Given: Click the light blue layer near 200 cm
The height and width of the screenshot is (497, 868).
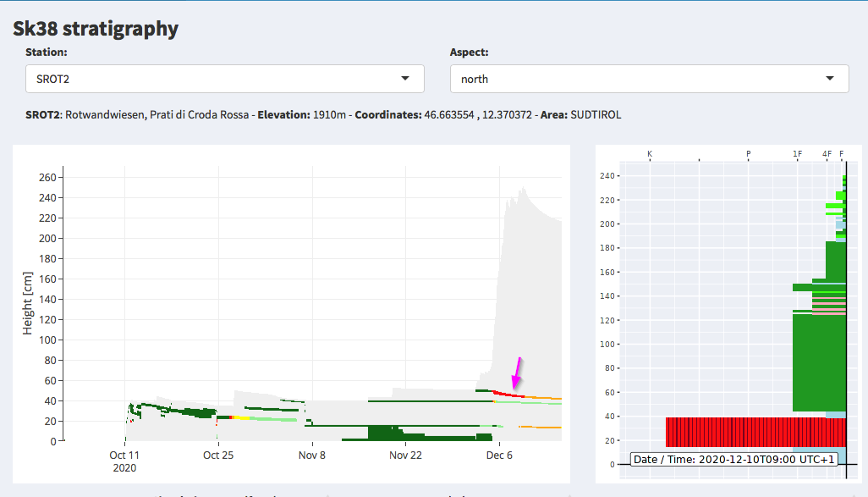Looking at the screenshot, I should point(841,222).
